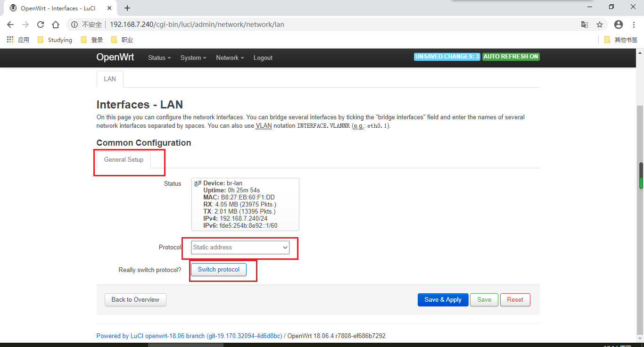Click Back to Overview button

point(135,299)
